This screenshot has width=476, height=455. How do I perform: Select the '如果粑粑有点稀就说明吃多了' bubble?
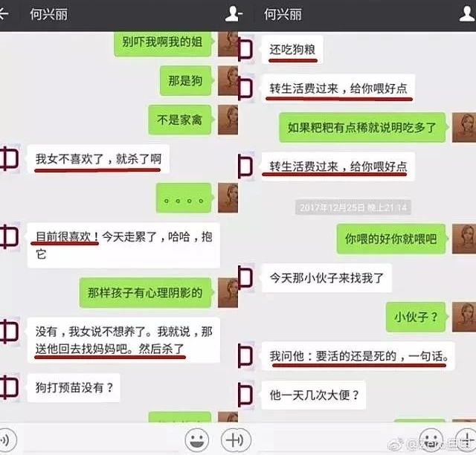(x=362, y=127)
